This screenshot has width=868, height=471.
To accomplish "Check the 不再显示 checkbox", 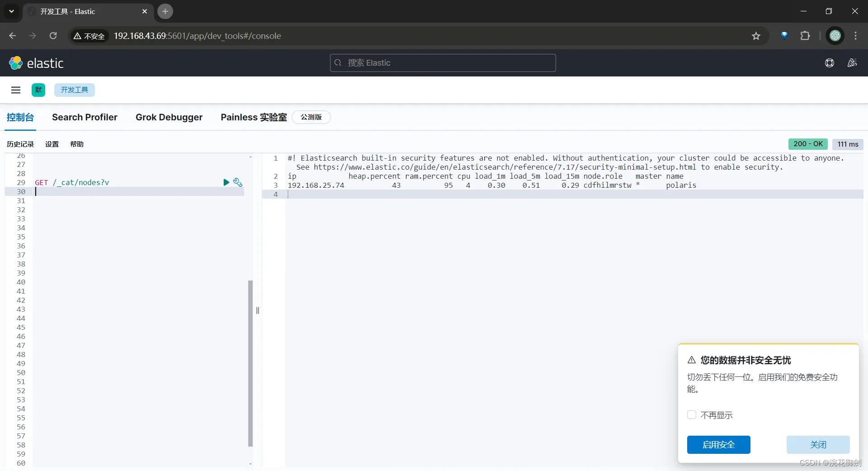I will tap(691, 415).
